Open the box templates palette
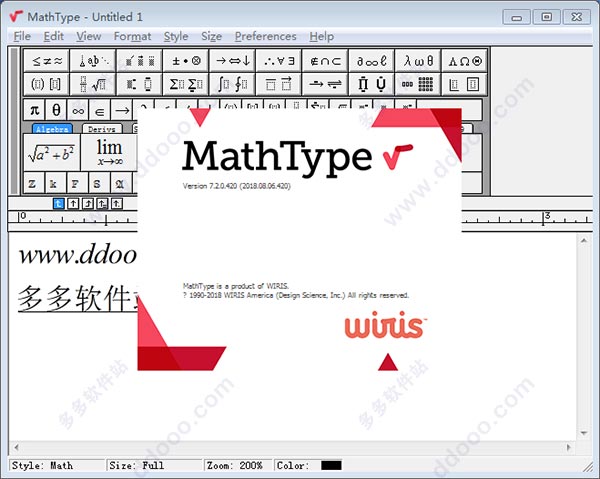Image resolution: width=600 pixels, height=479 pixels. [465, 84]
